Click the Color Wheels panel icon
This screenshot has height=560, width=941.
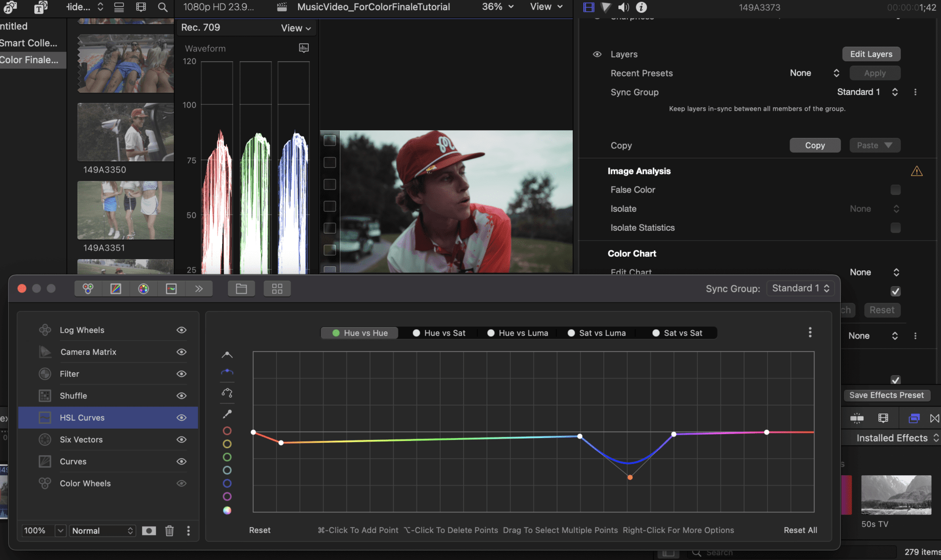point(87,289)
